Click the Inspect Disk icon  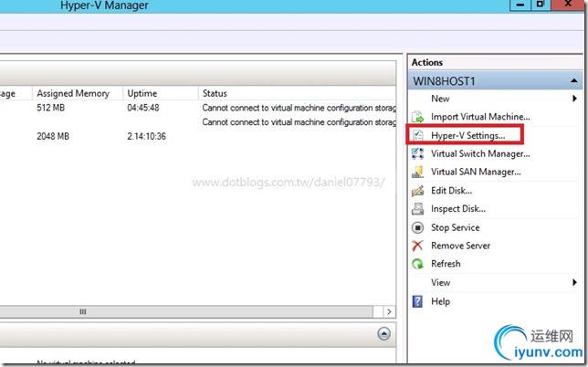tap(418, 208)
